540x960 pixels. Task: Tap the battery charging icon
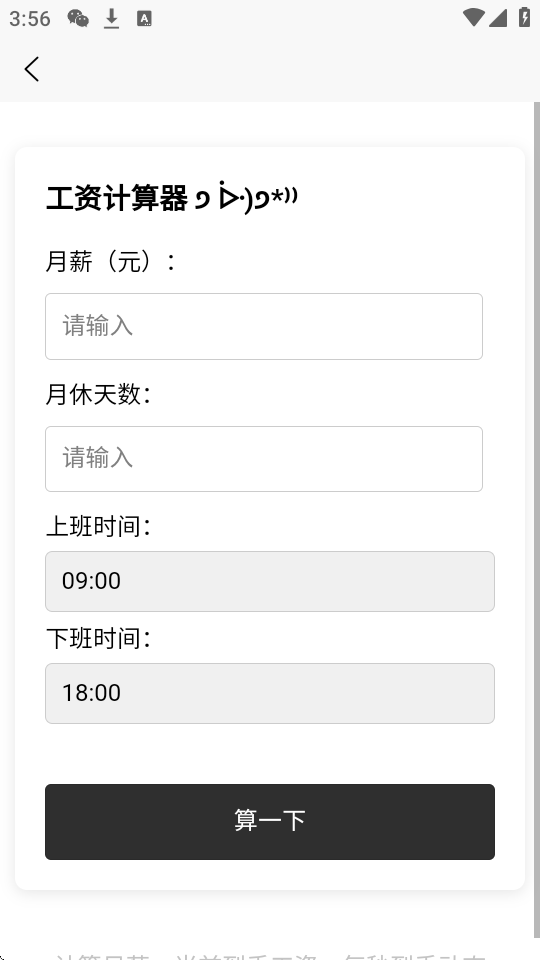tap(524, 17)
